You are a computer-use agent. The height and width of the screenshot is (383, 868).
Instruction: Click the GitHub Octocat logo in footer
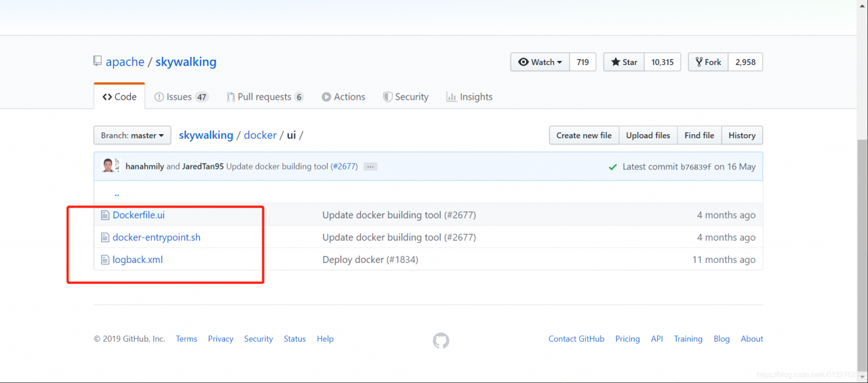[441, 340]
